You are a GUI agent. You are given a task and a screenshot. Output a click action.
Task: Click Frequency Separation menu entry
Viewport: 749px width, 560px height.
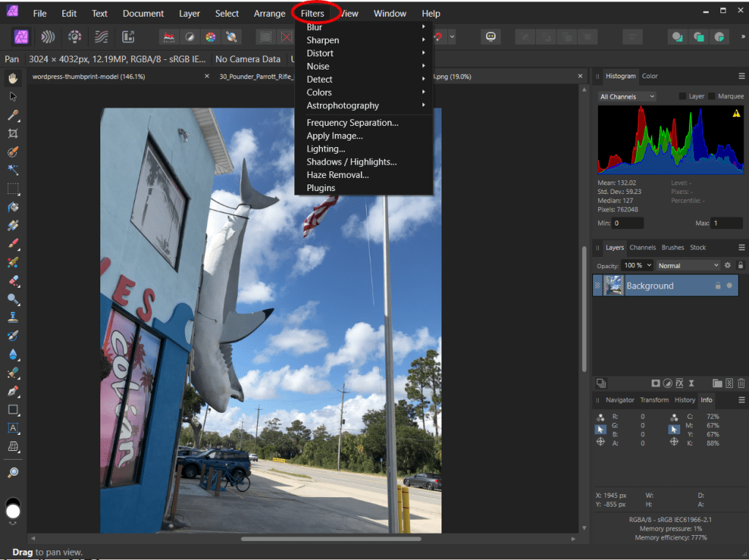pyautogui.click(x=352, y=123)
